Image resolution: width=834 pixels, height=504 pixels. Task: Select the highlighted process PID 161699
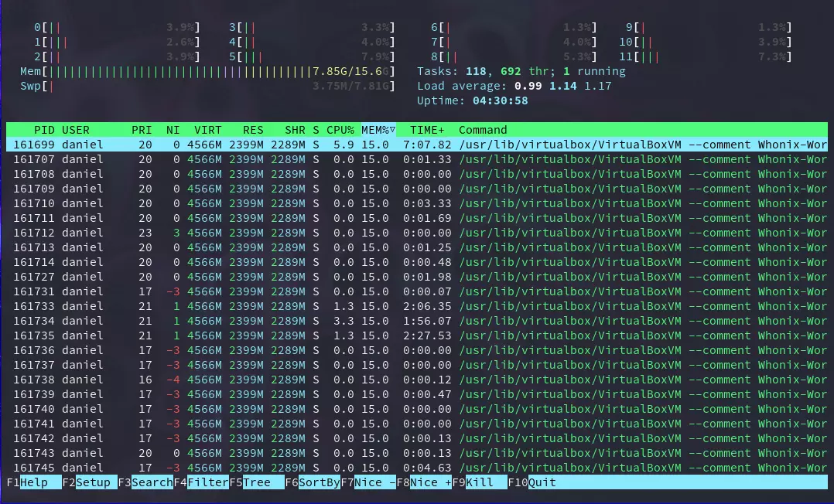(x=232, y=145)
